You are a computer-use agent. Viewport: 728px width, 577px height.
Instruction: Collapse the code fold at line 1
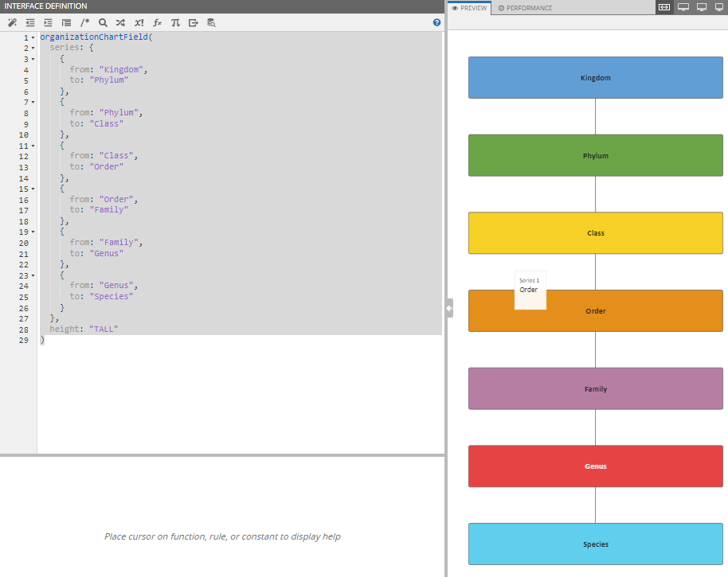point(33,38)
